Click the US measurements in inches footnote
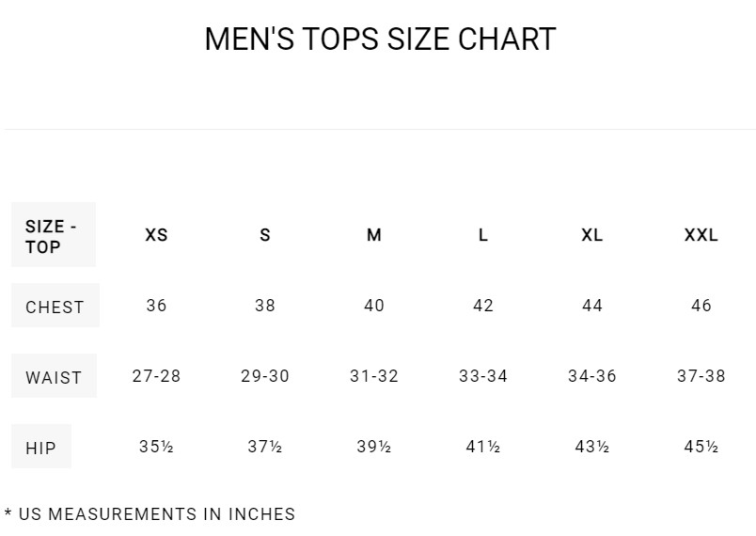This screenshot has height=536, width=756. pyautogui.click(x=150, y=514)
